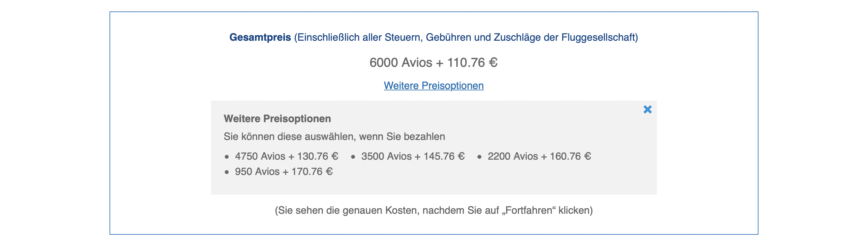Click the bullet before 3500 Avios

[x=353, y=157]
